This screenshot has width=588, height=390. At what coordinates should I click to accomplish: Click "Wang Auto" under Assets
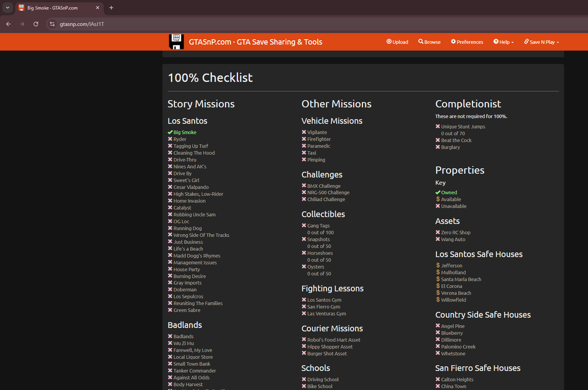[453, 239]
